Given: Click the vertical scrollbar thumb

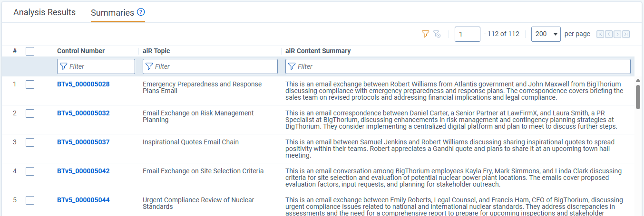Looking at the screenshot, I should click(x=638, y=97).
